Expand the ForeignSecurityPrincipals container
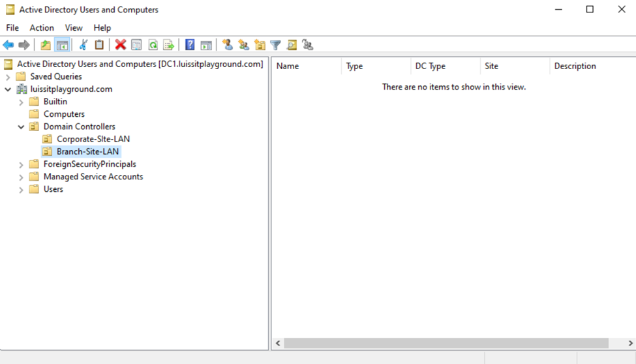This screenshot has width=636, height=364. point(21,164)
